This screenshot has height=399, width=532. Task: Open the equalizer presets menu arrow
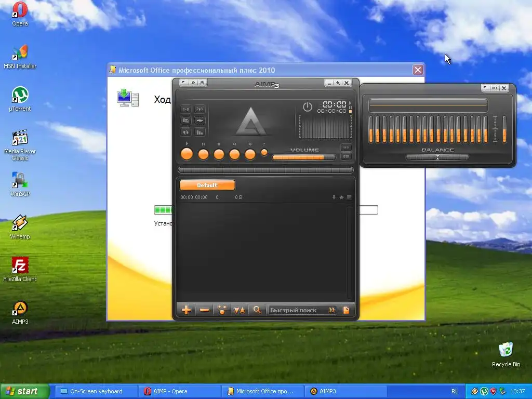(x=486, y=88)
